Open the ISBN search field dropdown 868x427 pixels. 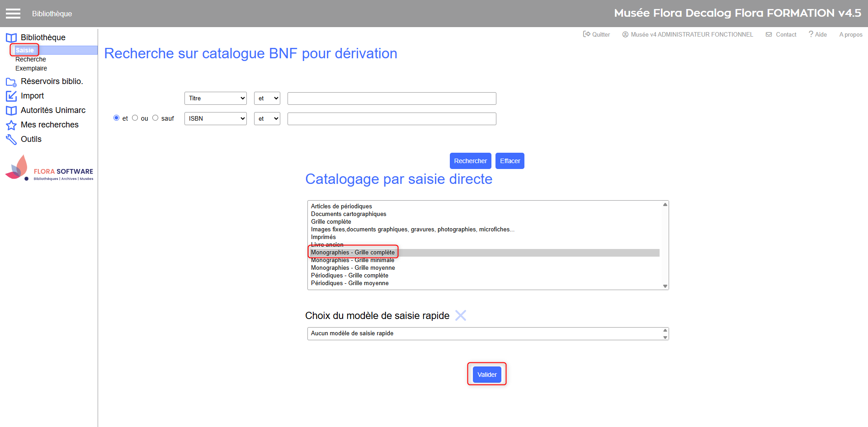[215, 119]
